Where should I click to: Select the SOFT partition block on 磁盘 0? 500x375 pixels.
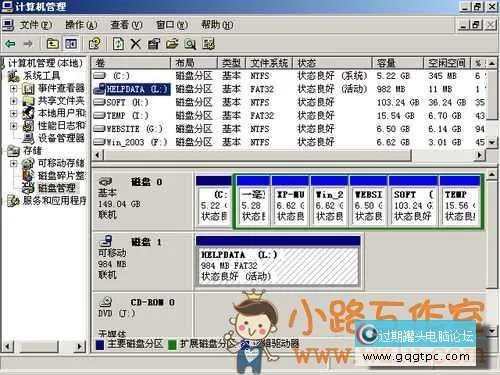pos(413,201)
